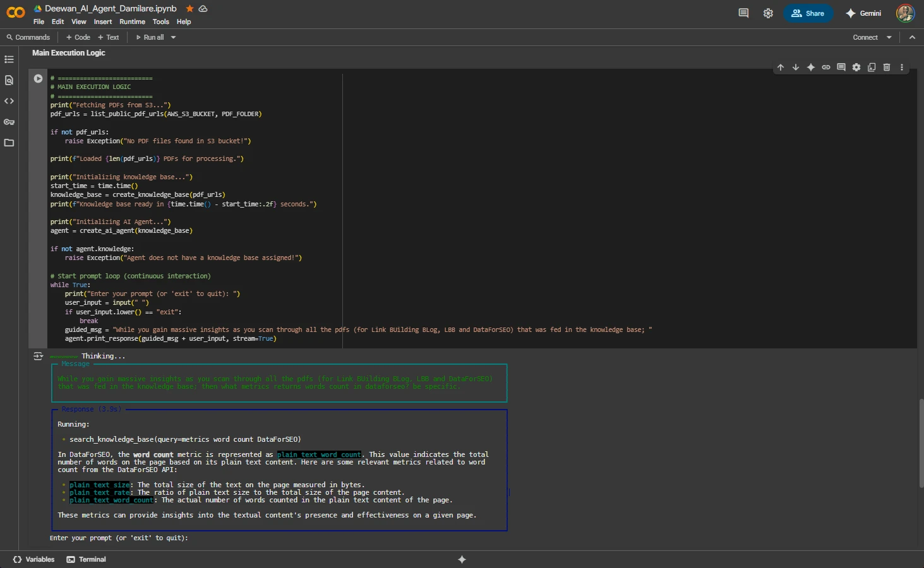Click the Gemini sparkle icon in bottom bar
924x568 pixels.
tap(462, 559)
